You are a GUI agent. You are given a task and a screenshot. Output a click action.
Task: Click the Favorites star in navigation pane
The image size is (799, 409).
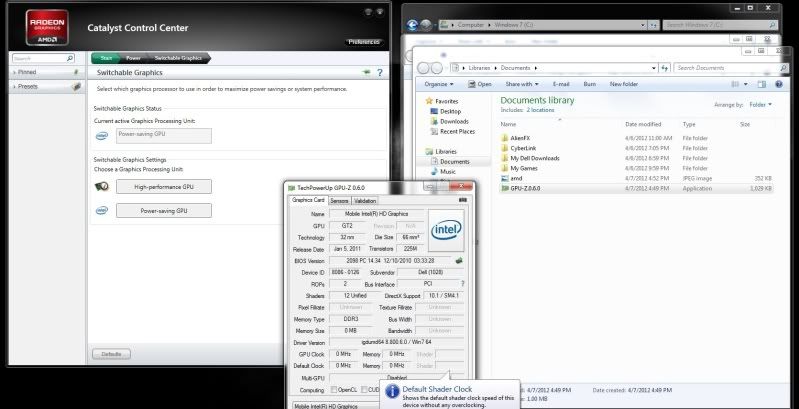[x=429, y=101]
